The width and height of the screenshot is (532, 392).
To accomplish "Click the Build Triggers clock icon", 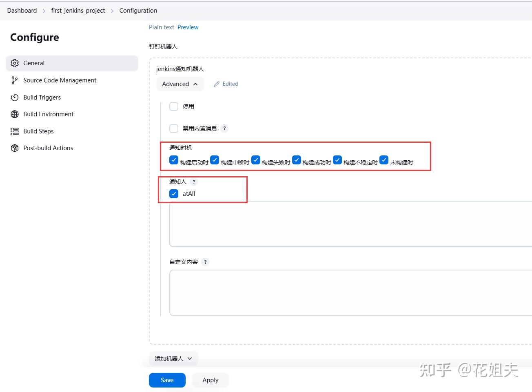I will (x=15, y=97).
